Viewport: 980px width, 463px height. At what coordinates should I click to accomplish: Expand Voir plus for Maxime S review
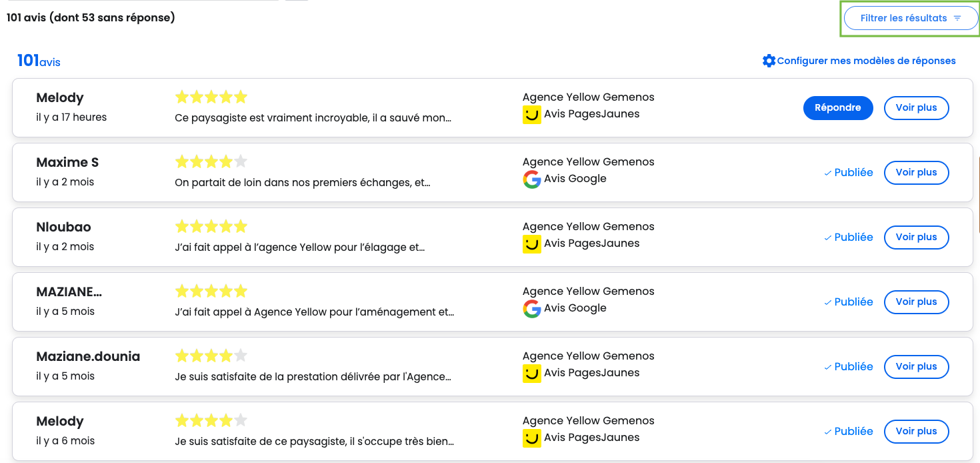[916, 173]
